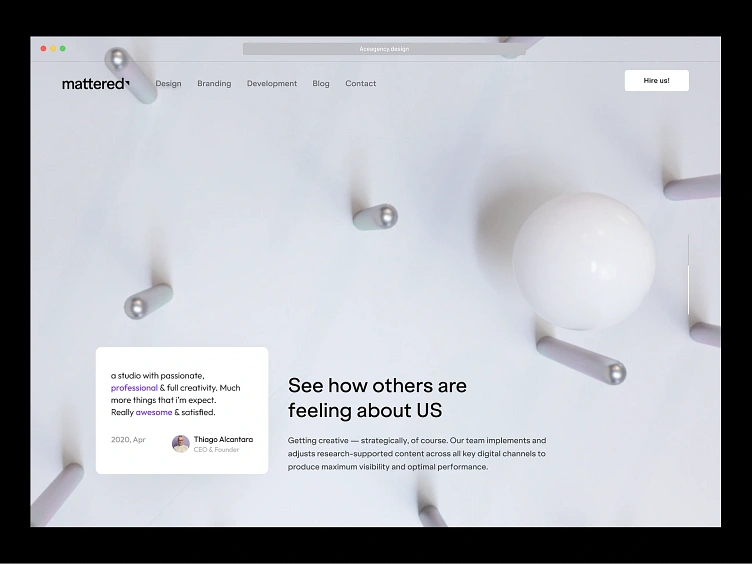Screen dimensions: 752x564
Task: Open the Blog link
Action: [321, 83]
